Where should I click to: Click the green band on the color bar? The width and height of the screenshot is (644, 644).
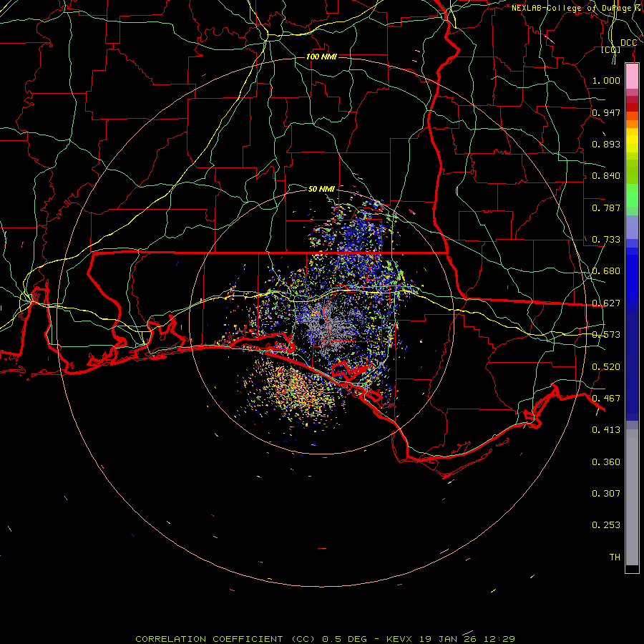click(632, 197)
